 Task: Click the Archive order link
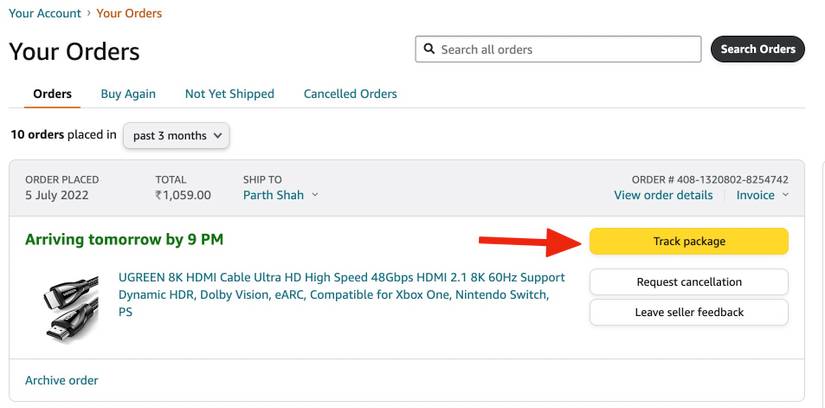[62, 380]
